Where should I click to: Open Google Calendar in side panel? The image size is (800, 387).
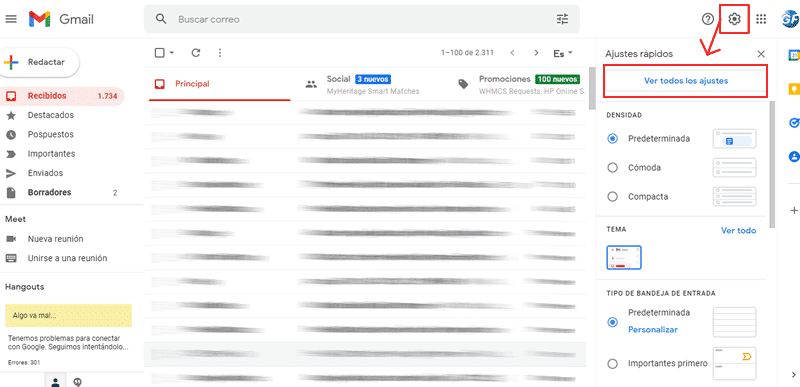(794, 55)
